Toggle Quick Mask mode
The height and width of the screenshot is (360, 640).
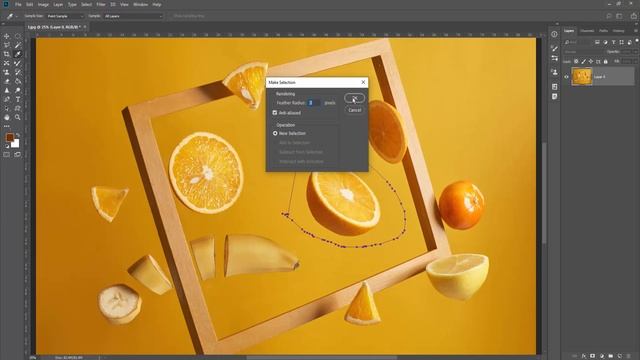coord(7,155)
